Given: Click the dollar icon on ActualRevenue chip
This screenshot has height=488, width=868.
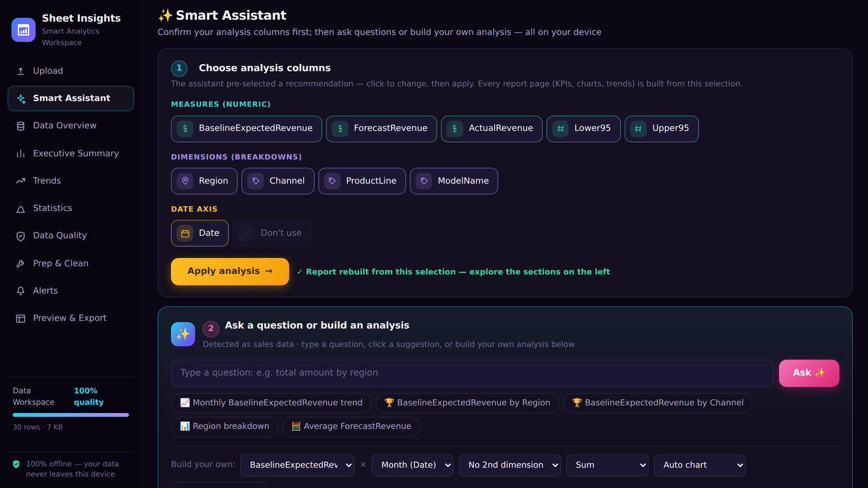Looking at the screenshot, I should point(455,129).
